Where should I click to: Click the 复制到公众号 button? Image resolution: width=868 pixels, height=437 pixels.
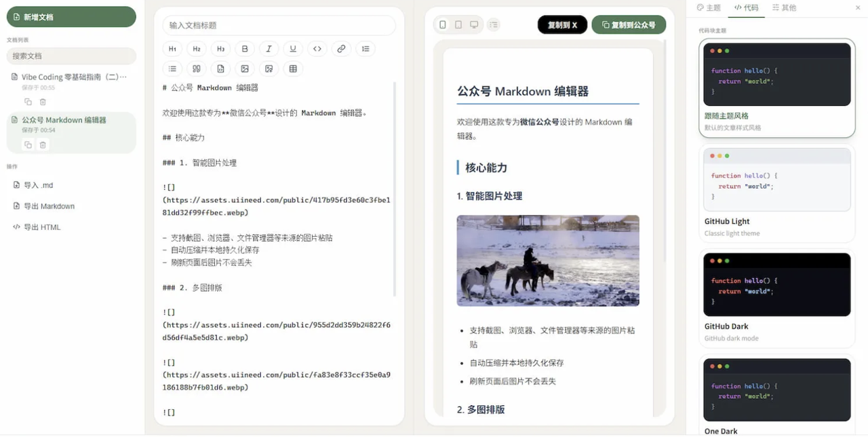click(629, 24)
